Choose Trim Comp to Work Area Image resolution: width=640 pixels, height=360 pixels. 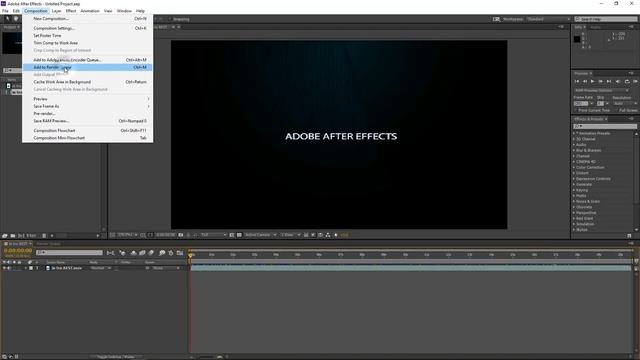tap(88, 43)
